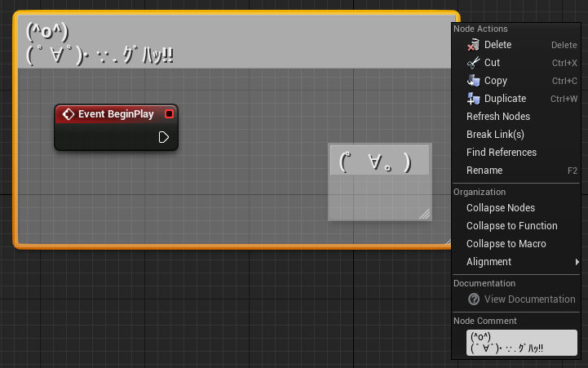Select the Event BeginPlay node title

116,114
